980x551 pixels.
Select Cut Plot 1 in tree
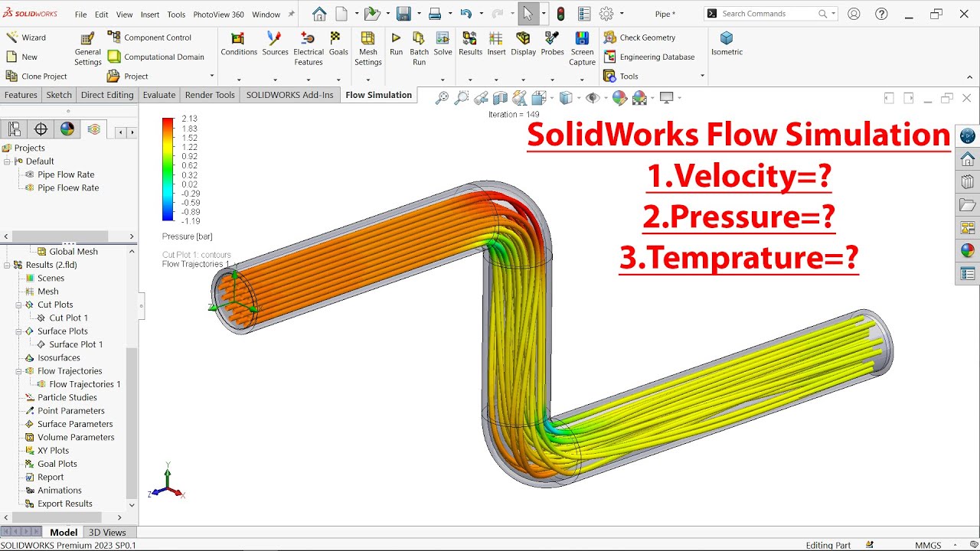pyautogui.click(x=68, y=318)
